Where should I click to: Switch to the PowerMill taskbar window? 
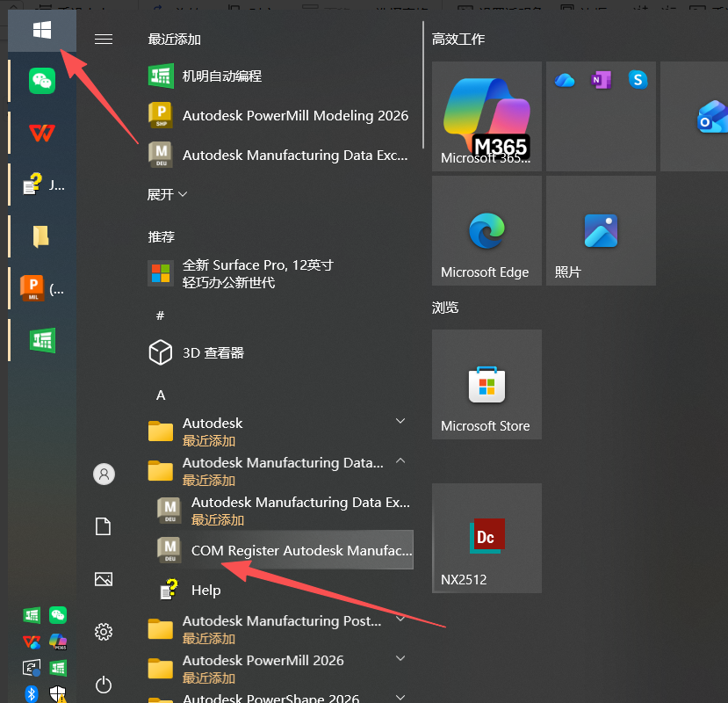tap(42, 288)
